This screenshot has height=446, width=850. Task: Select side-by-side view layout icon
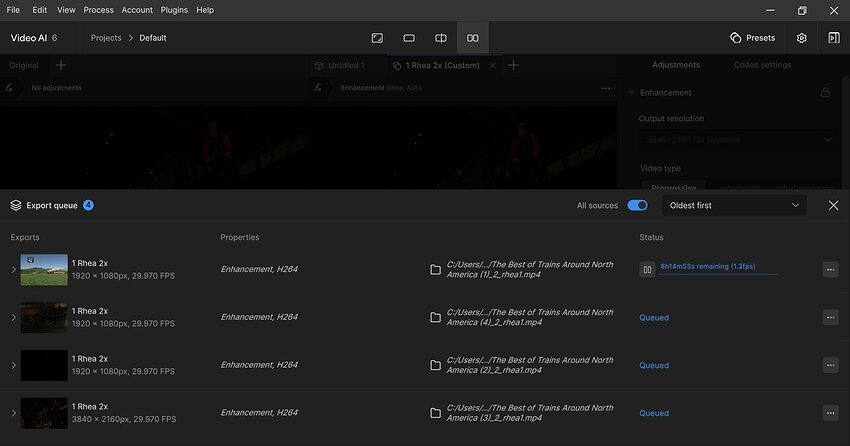pyautogui.click(x=473, y=38)
